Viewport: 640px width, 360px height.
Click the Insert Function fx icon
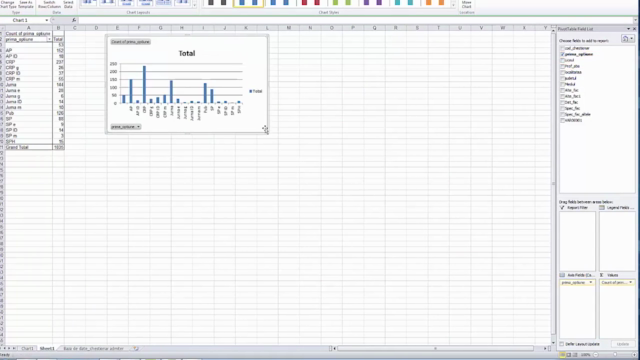(74, 20)
